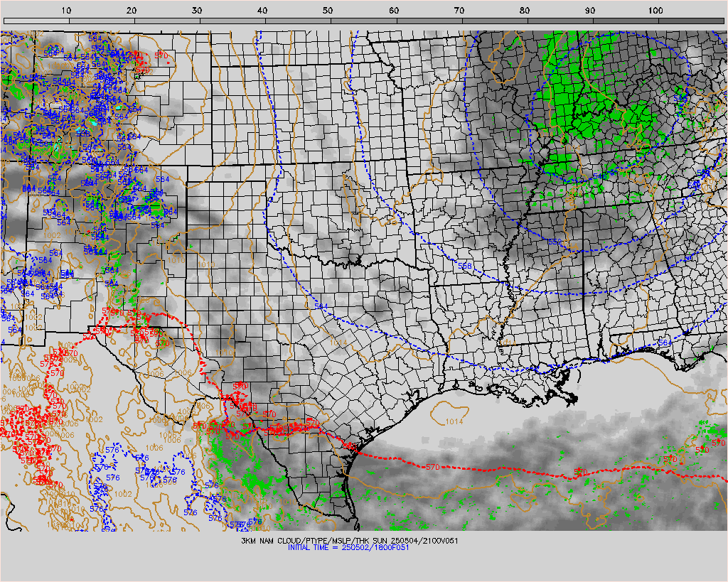Click the blue "564" label near the Florida panhandle
This screenshot has height=582, width=728.
click(665, 343)
